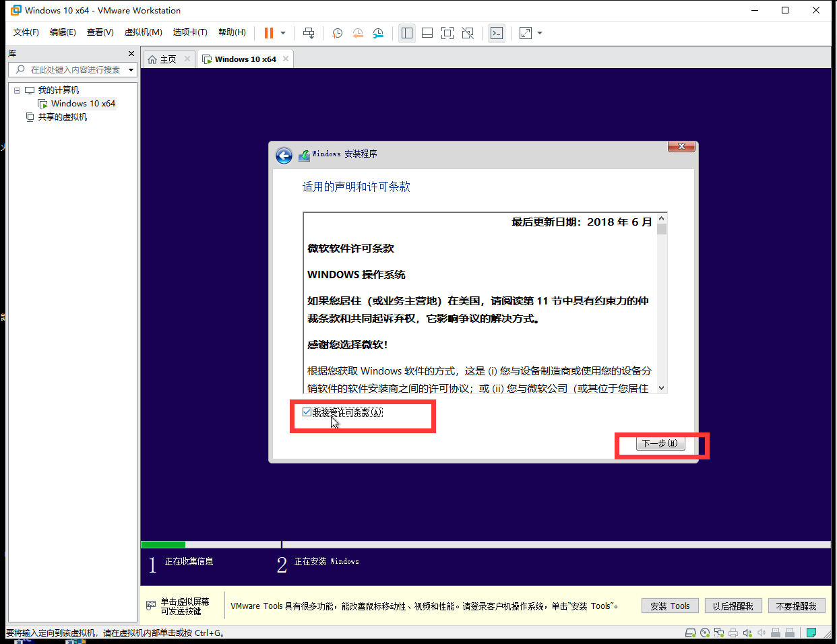The image size is (837, 644).
Task: Click the network adapter status icon
Action: [719, 633]
